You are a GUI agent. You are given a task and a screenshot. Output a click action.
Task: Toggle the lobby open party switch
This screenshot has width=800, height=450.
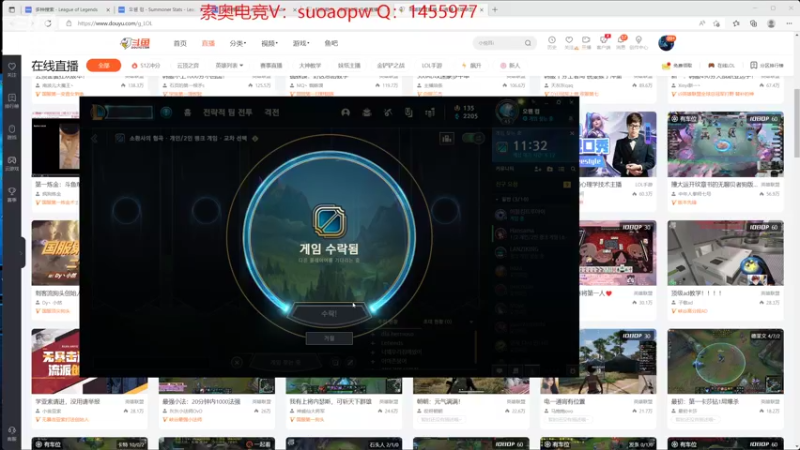click(x=473, y=138)
